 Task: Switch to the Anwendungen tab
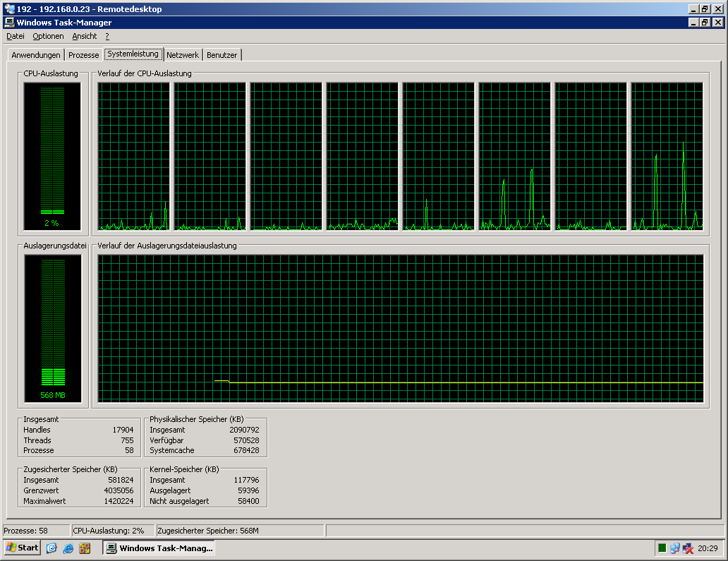(36, 55)
